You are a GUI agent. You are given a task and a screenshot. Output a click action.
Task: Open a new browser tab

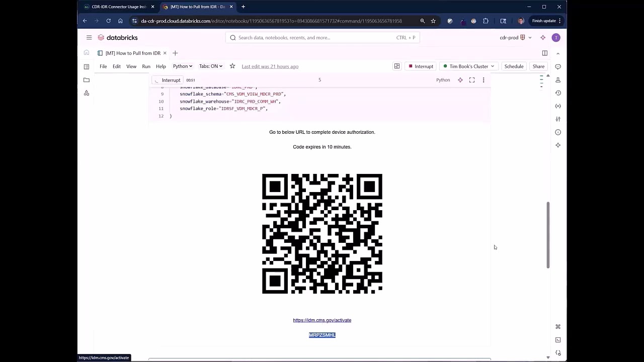click(x=243, y=7)
